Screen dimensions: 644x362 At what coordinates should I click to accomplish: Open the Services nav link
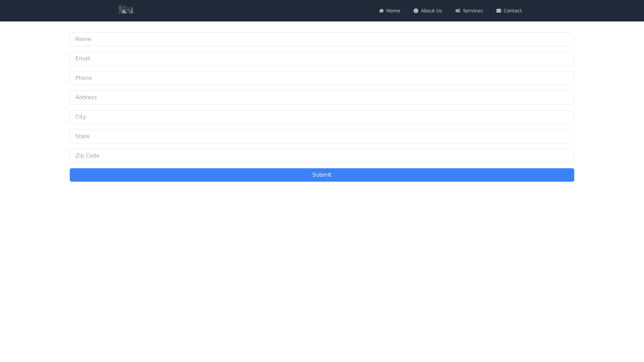click(x=473, y=11)
